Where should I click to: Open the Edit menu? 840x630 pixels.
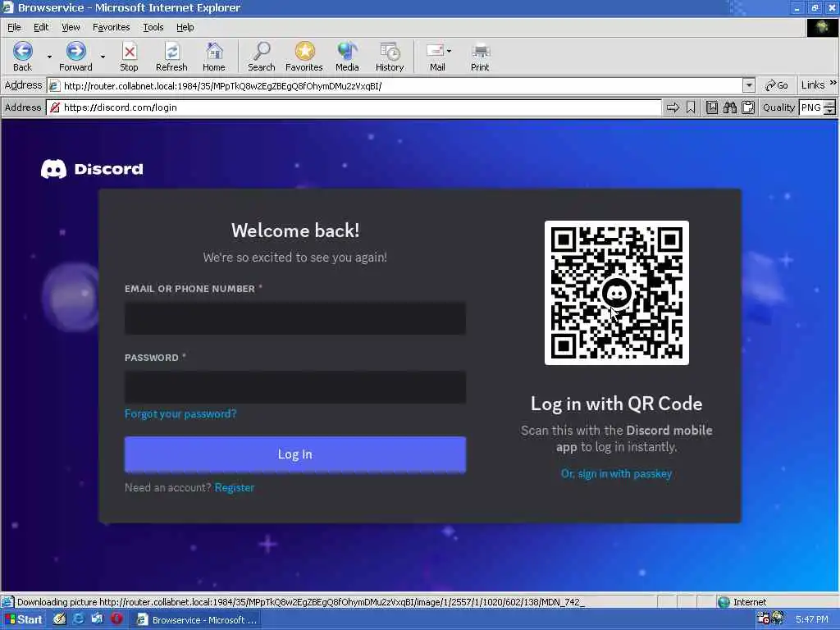click(x=41, y=27)
